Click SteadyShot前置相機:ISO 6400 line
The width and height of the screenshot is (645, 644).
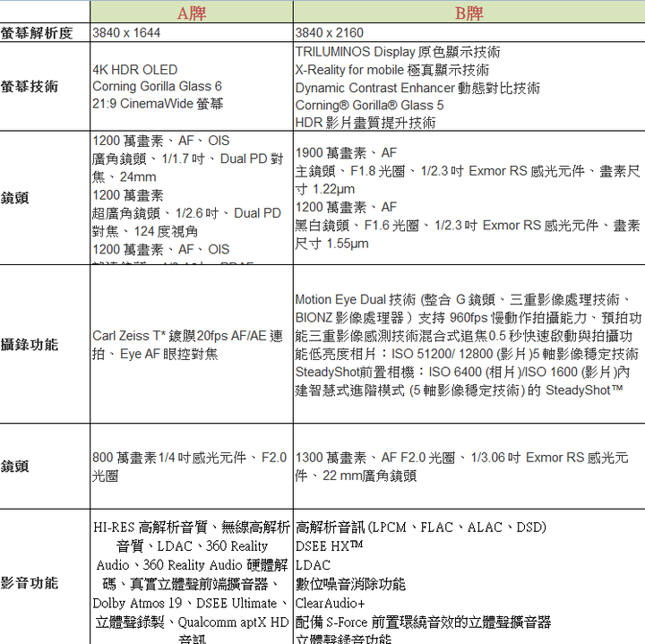click(x=463, y=372)
